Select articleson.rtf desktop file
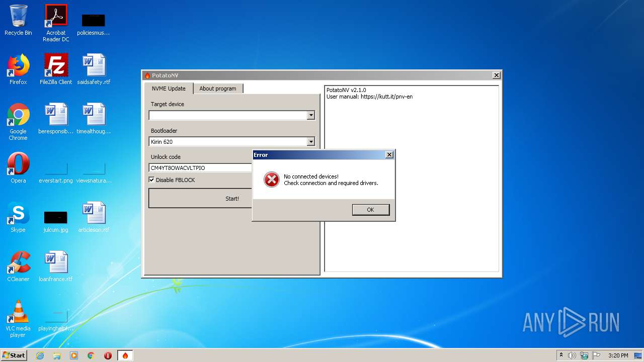The image size is (644, 362). click(x=94, y=217)
